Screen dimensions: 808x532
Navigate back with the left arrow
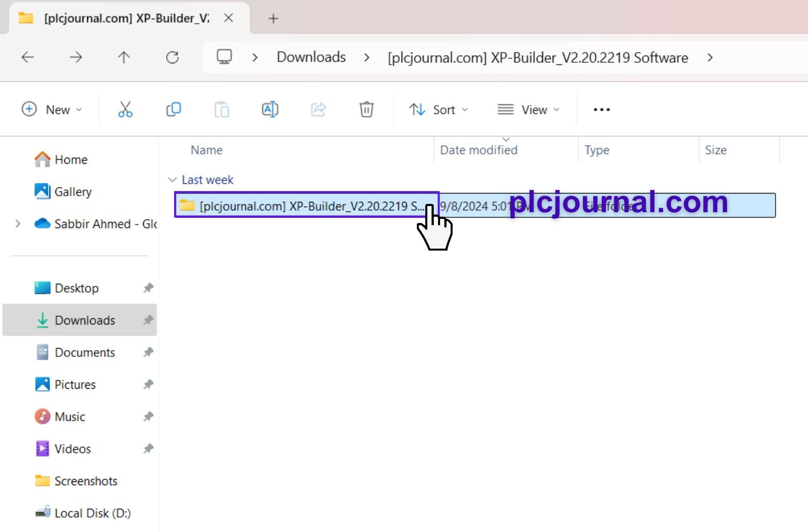(28, 57)
